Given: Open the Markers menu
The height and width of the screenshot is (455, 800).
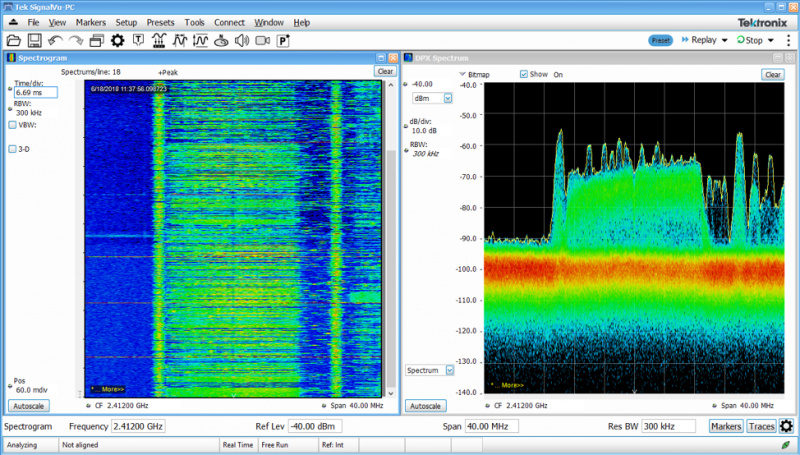Looking at the screenshot, I should click(90, 21).
